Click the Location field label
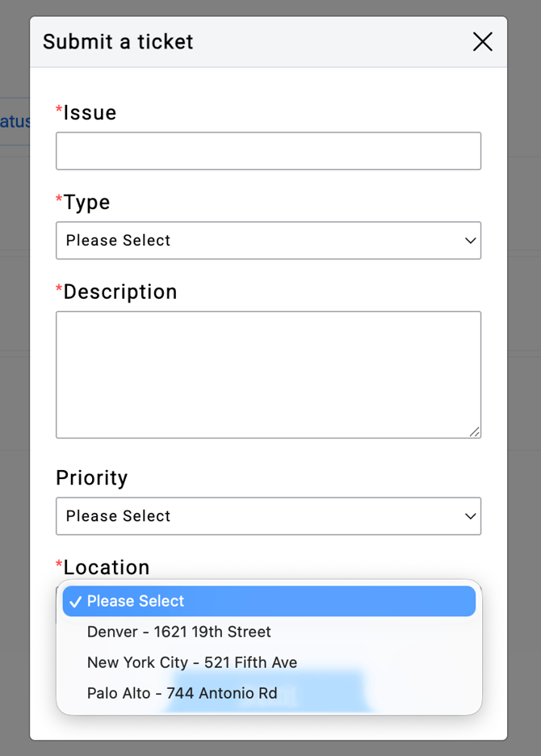 107,567
